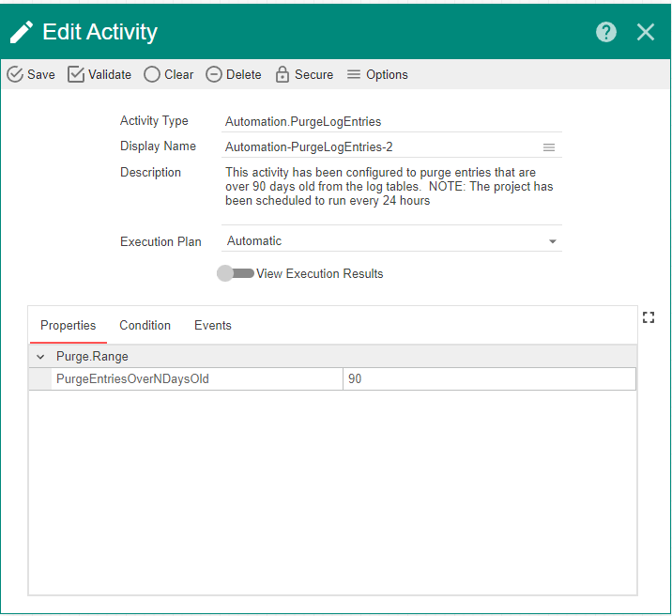
Task: Open help via question mark icon
Action: click(x=606, y=32)
